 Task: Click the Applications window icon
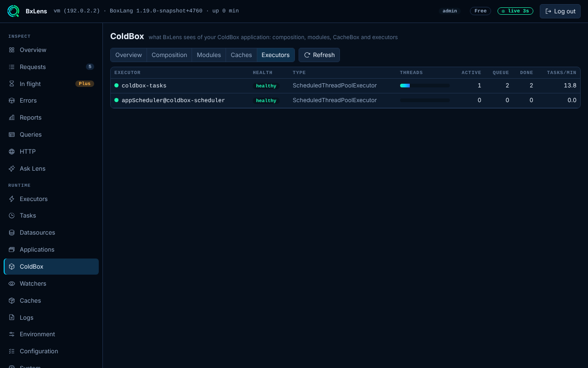[12, 249]
